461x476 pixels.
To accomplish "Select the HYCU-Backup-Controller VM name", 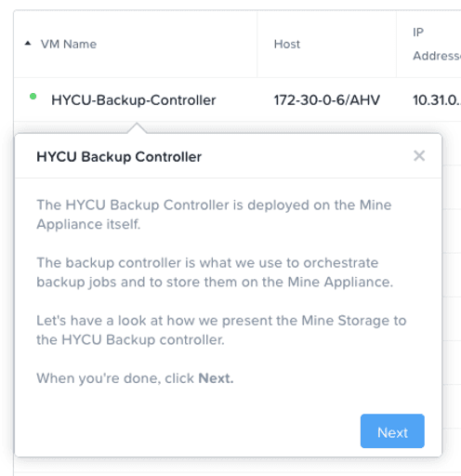I will point(134,100).
